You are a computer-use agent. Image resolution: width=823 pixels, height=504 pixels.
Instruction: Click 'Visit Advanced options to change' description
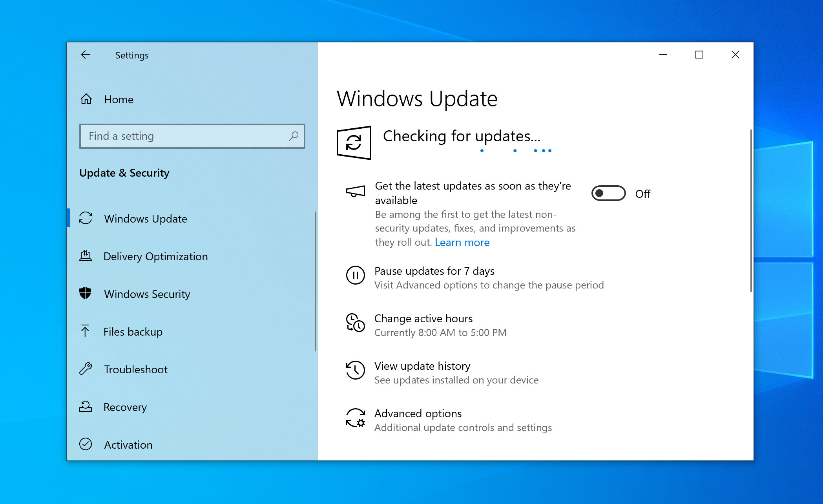coord(489,285)
